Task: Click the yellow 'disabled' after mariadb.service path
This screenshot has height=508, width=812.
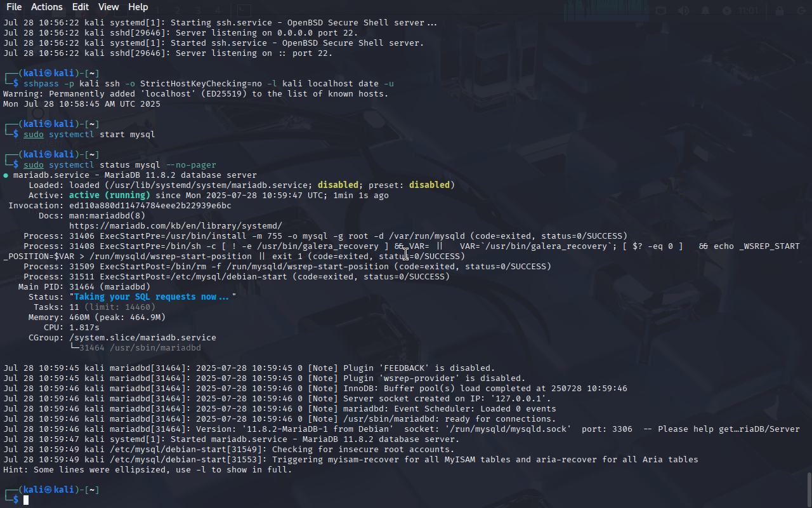Action: [338, 185]
